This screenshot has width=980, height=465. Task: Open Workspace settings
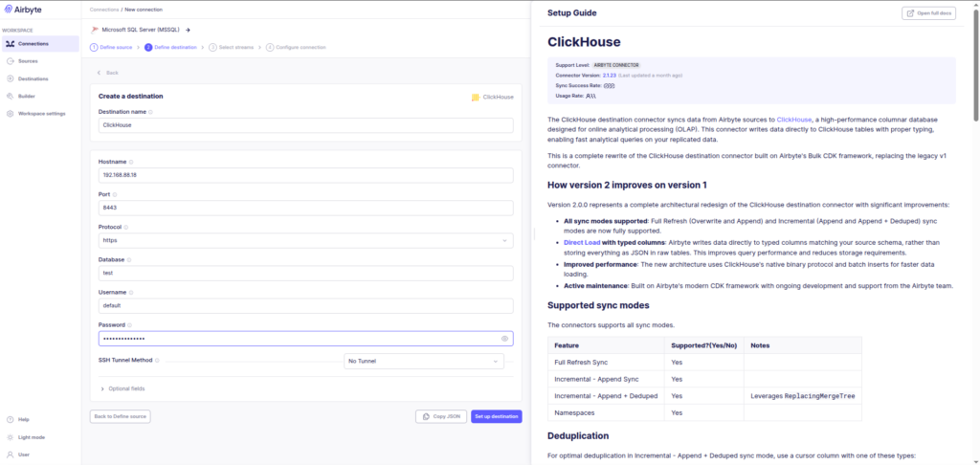coord(40,114)
